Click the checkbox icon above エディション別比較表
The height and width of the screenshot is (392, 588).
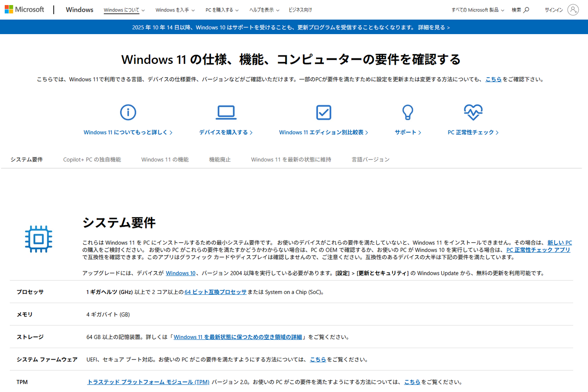pyautogui.click(x=323, y=113)
